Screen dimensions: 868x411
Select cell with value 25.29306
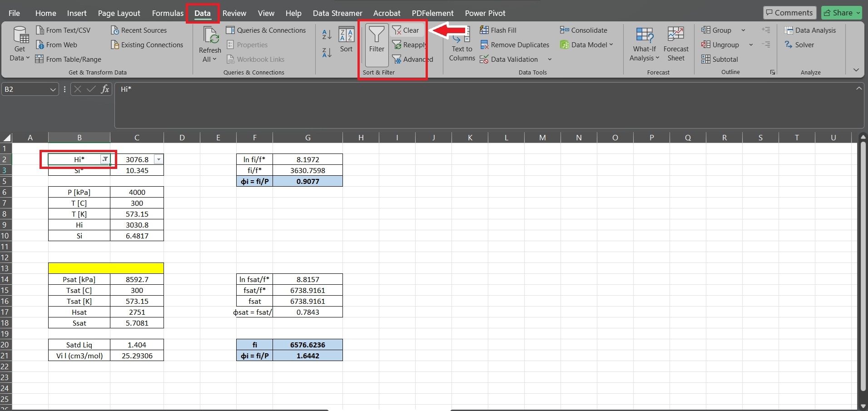click(x=137, y=356)
